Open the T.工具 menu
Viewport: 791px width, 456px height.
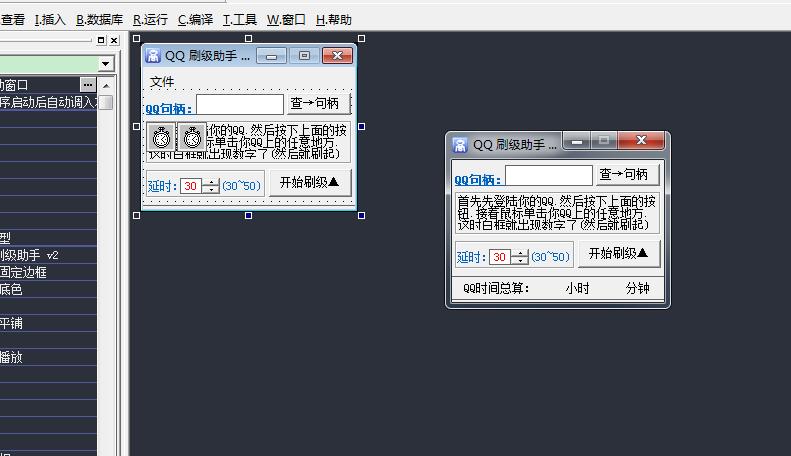(x=240, y=20)
